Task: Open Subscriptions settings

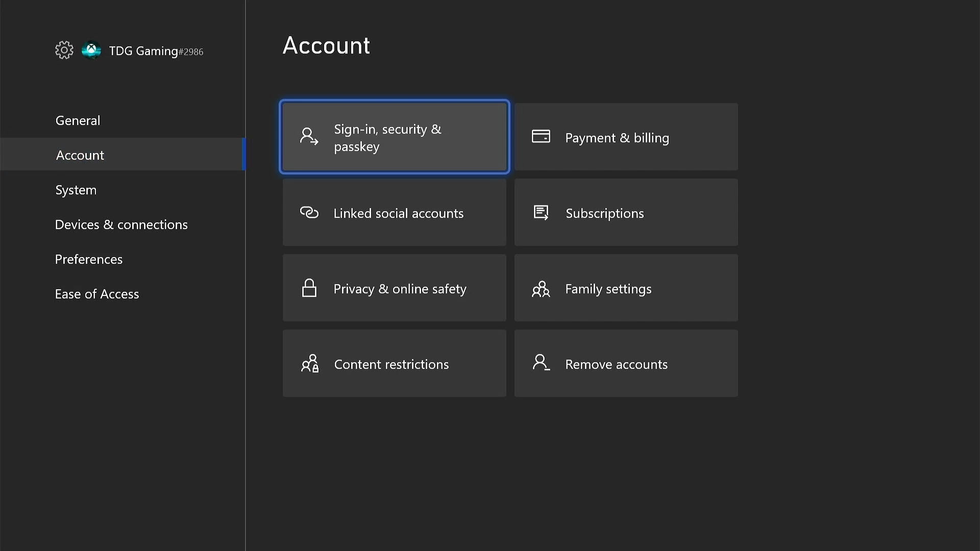Action: [625, 213]
